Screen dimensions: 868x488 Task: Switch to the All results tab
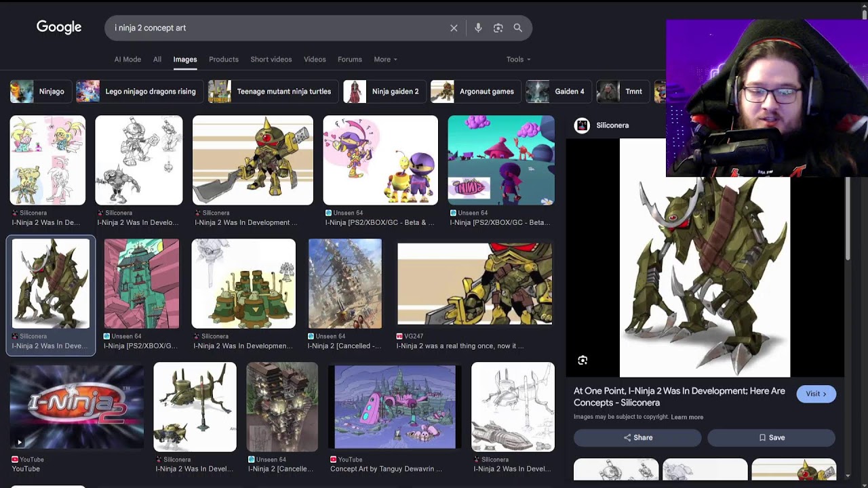pyautogui.click(x=157, y=60)
